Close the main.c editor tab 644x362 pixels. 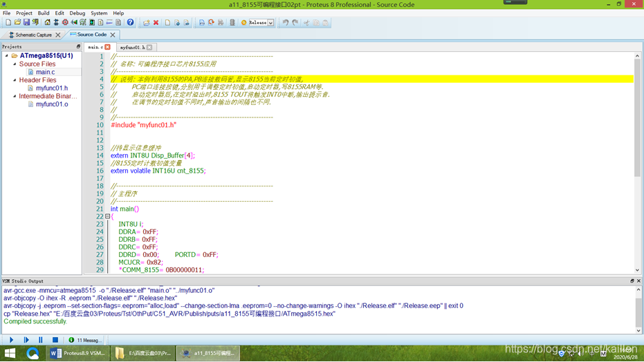(108, 47)
